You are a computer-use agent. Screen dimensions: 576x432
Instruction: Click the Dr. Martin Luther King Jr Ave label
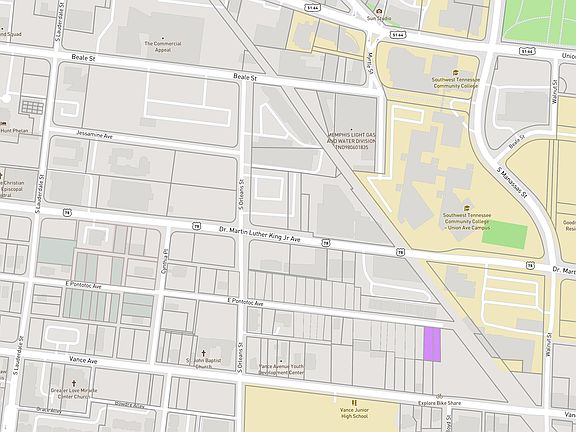tap(260, 234)
